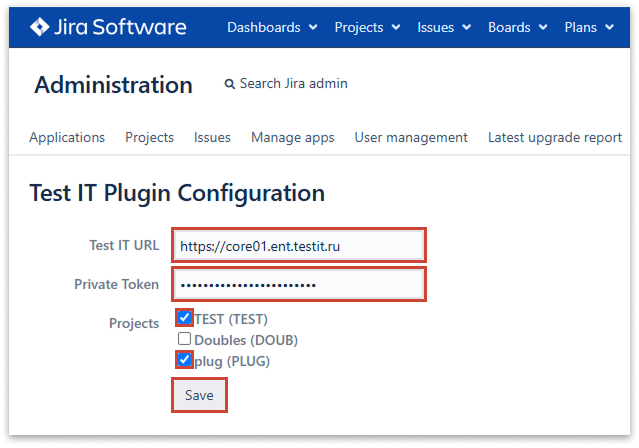The height and width of the screenshot is (448, 639).
Task: Uncheck the plug (PLUG) project checkbox
Action: (185, 360)
